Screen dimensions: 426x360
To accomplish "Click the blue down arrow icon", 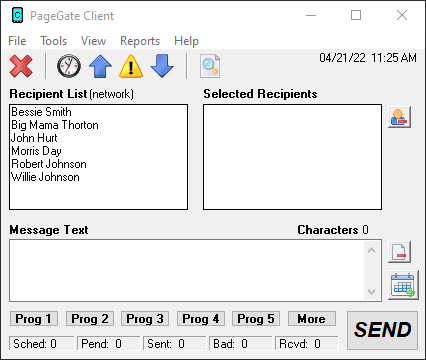I will pos(162,66).
